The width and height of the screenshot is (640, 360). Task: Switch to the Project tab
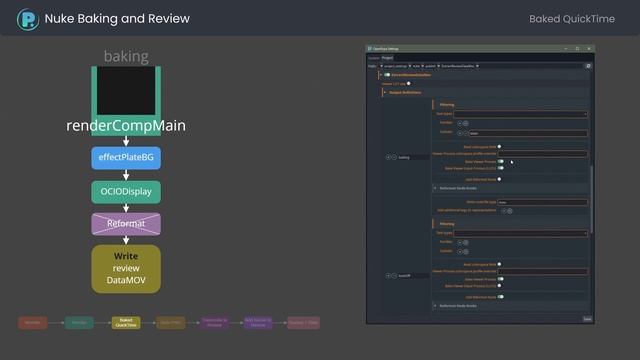tap(387, 58)
